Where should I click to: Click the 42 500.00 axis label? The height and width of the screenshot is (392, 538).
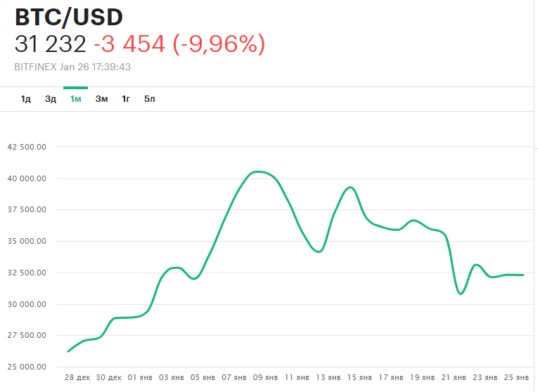[27, 147]
